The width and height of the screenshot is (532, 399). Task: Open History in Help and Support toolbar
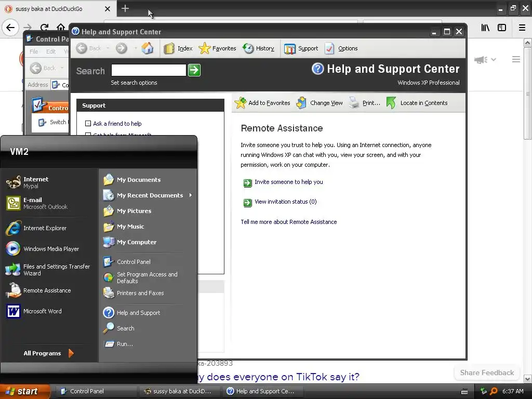point(259,48)
